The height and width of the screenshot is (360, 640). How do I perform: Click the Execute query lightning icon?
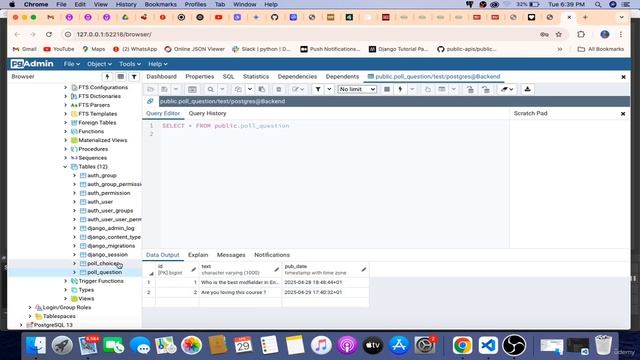pos(400,89)
